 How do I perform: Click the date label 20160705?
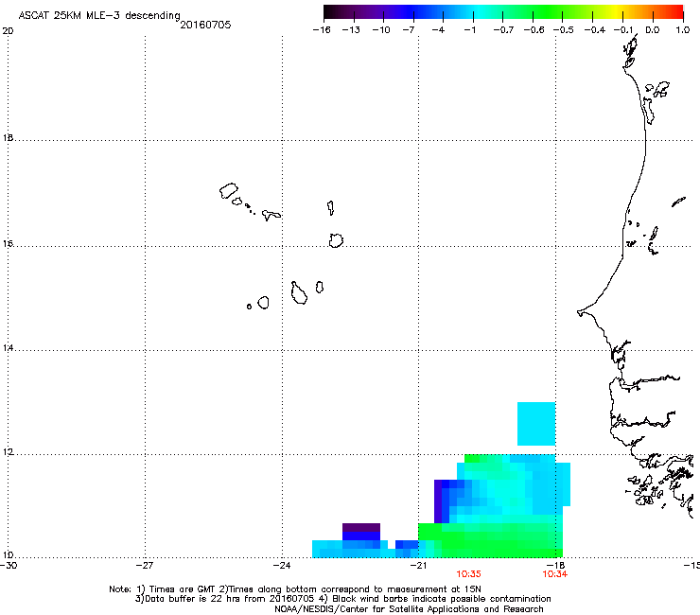pyautogui.click(x=205, y=25)
